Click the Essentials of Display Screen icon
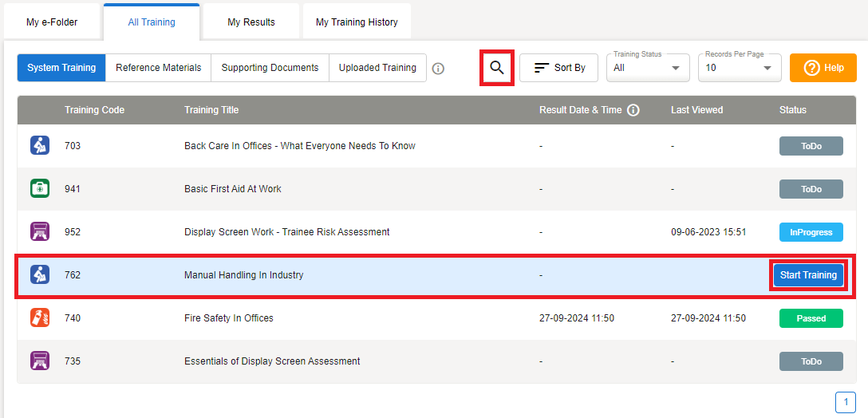Screen dimensions: 868x418 click(40, 361)
